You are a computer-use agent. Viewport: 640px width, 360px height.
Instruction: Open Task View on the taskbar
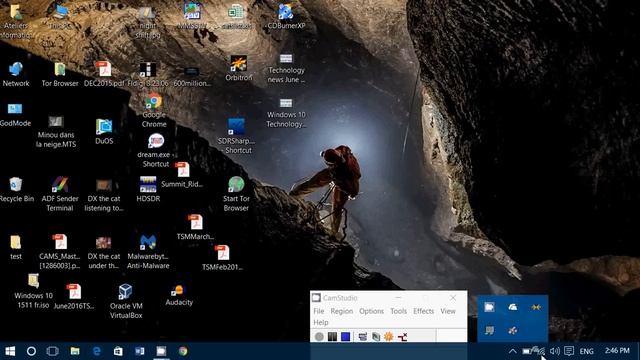(53, 351)
